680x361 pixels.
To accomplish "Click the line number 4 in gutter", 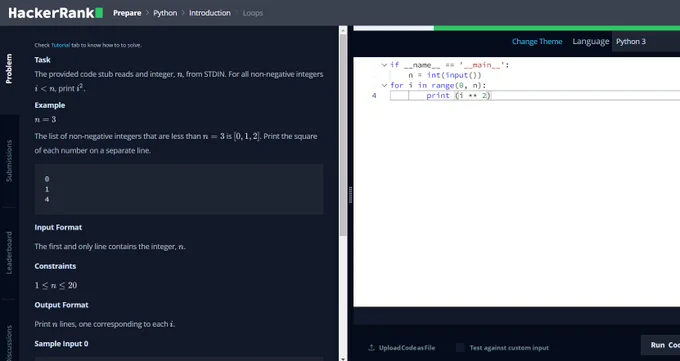I will click(374, 95).
